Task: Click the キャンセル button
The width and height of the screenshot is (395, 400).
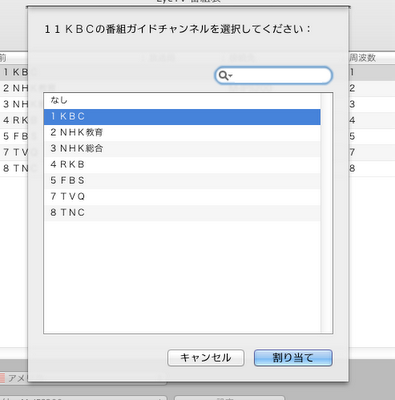Action: (x=206, y=358)
